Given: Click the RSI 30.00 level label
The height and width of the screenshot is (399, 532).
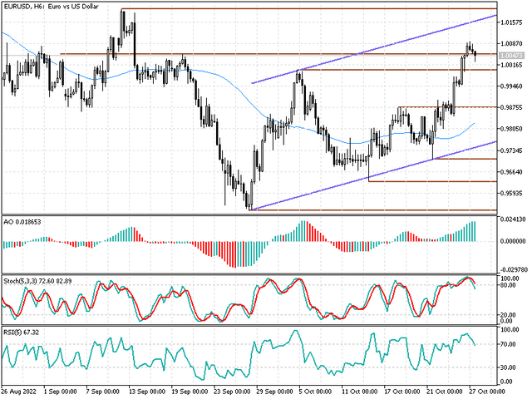Looking at the screenshot, I should click(508, 367).
